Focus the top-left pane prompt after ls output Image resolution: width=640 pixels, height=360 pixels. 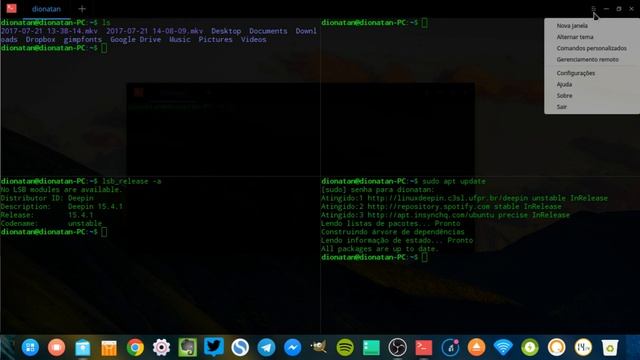[x=104, y=48]
